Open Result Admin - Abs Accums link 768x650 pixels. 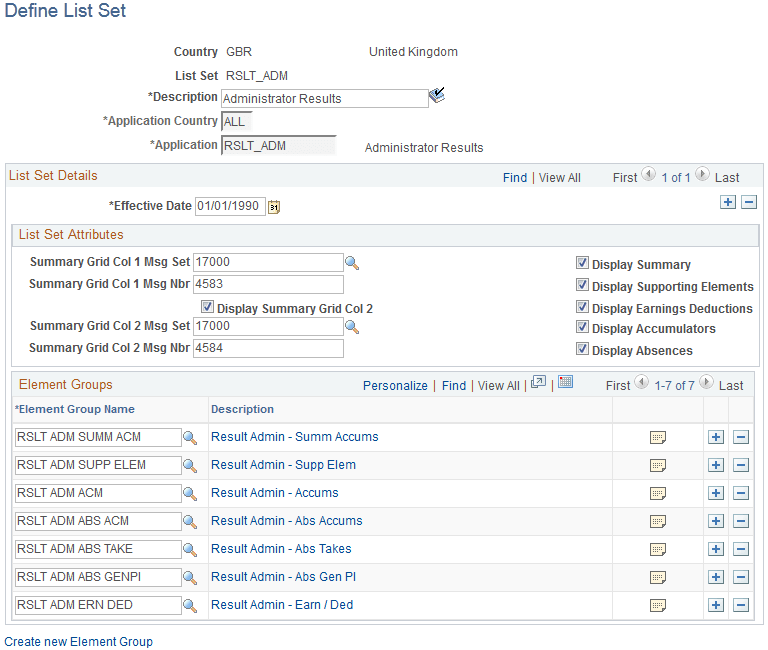point(287,521)
